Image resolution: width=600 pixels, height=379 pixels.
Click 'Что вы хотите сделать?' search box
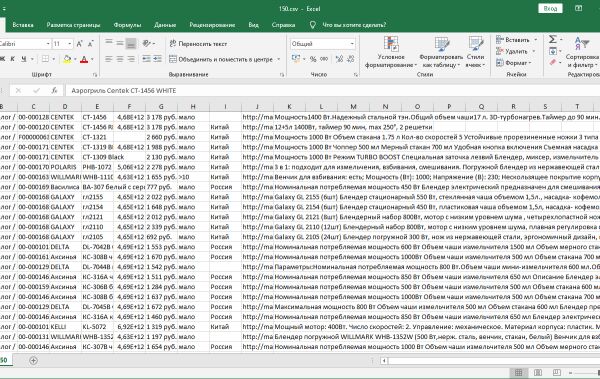click(x=348, y=25)
